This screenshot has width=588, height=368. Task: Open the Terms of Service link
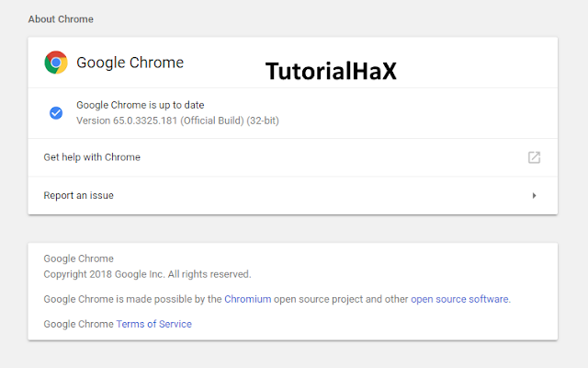[153, 324]
